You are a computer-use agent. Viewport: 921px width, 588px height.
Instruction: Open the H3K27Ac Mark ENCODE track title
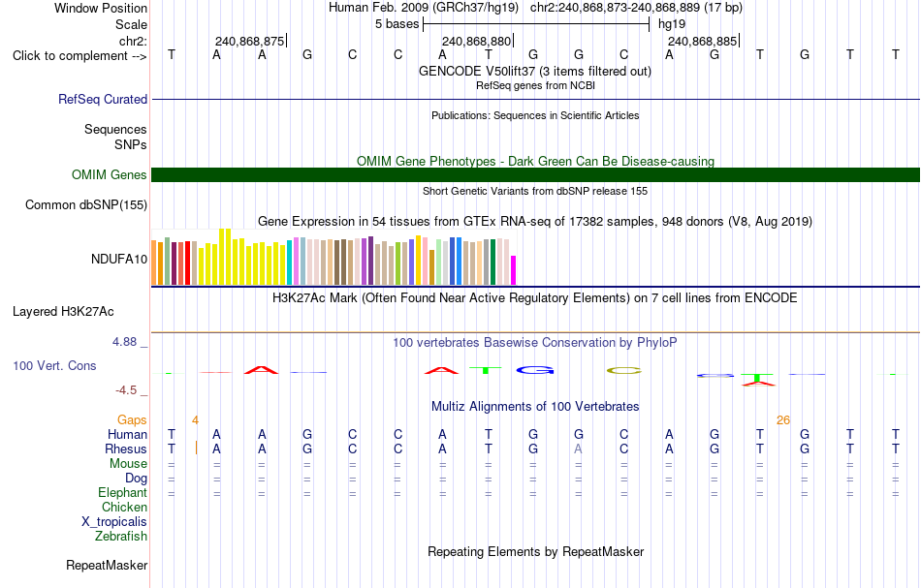coord(535,297)
